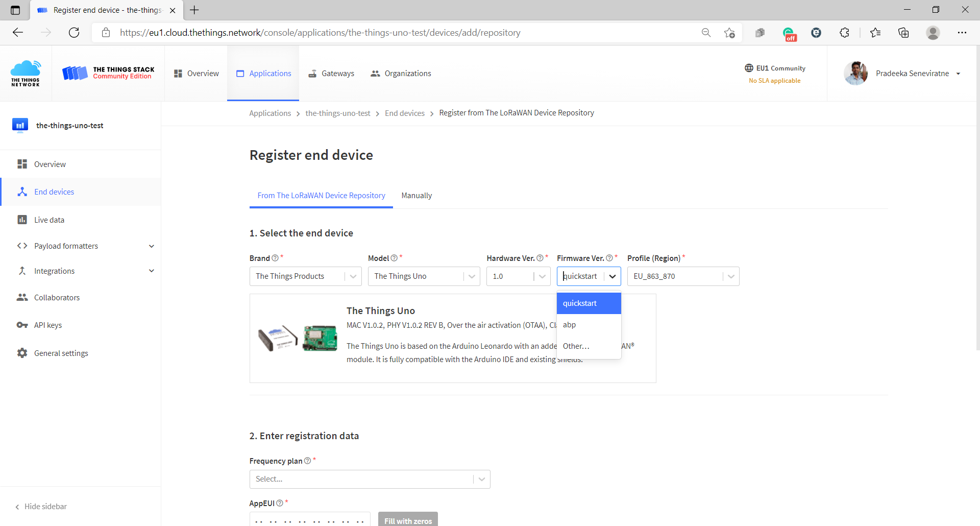Open the Brand dropdown arrow
Image resolution: width=980 pixels, height=526 pixels.
(353, 276)
